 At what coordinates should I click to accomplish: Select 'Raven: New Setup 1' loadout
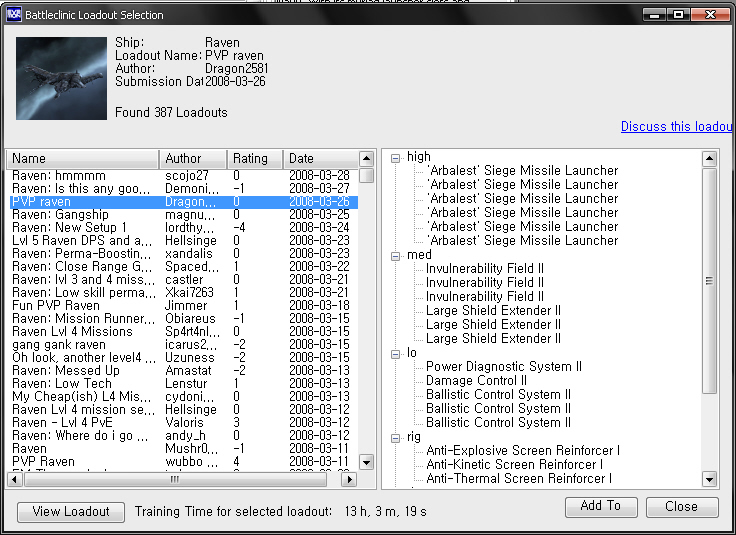184,228
